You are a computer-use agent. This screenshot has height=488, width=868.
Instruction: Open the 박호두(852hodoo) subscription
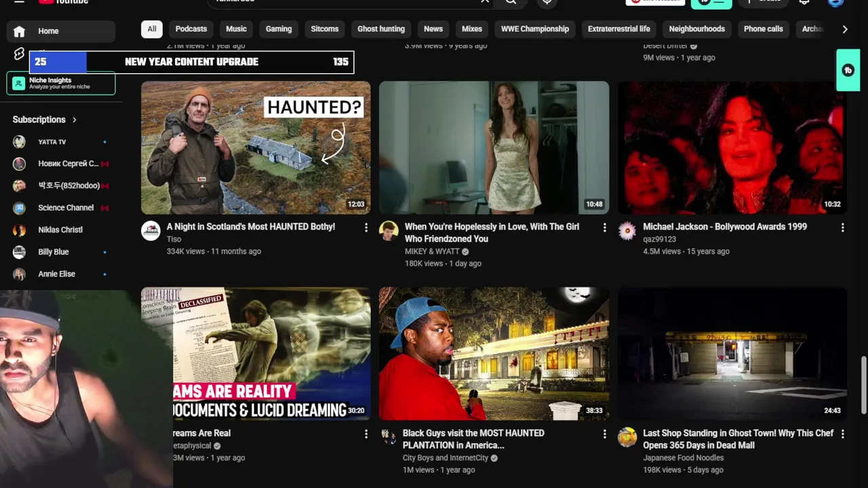tap(61, 186)
